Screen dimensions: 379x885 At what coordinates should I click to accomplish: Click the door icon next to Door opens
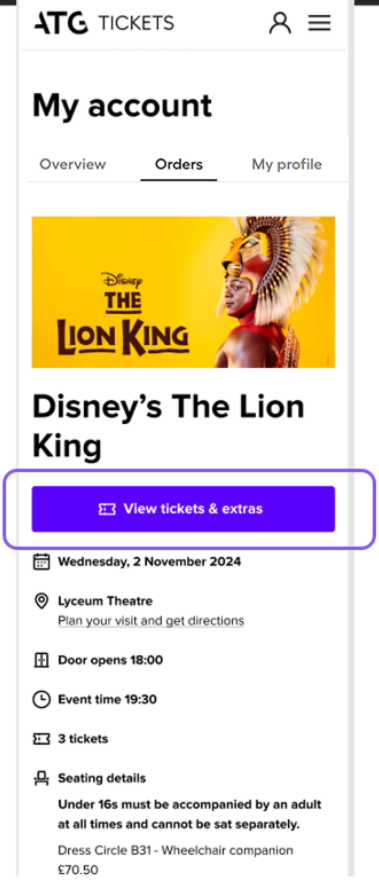click(41, 660)
